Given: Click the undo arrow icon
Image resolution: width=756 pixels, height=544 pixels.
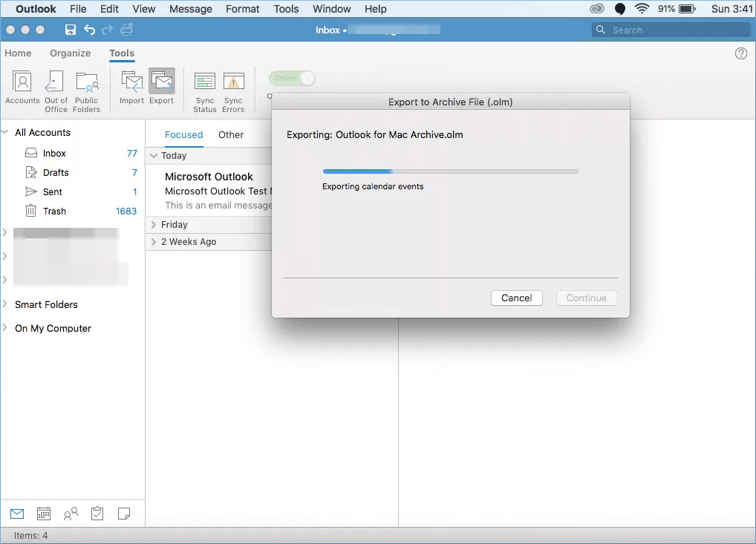Looking at the screenshot, I should [90, 30].
